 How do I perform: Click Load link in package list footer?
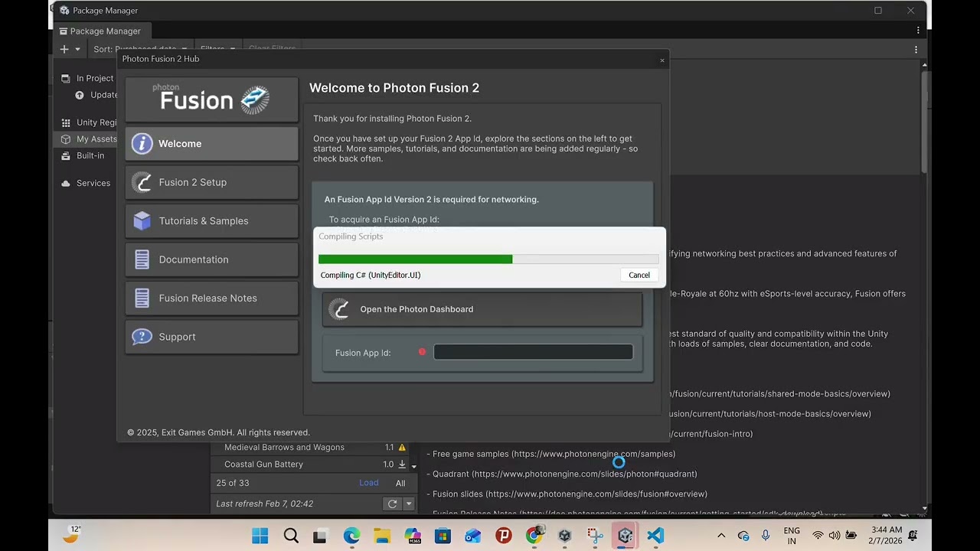pyautogui.click(x=369, y=483)
